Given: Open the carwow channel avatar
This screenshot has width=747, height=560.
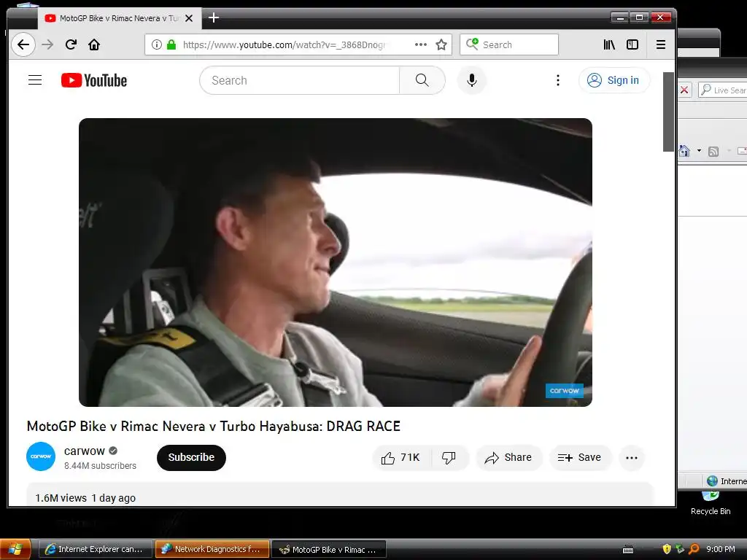Looking at the screenshot, I should tap(41, 456).
